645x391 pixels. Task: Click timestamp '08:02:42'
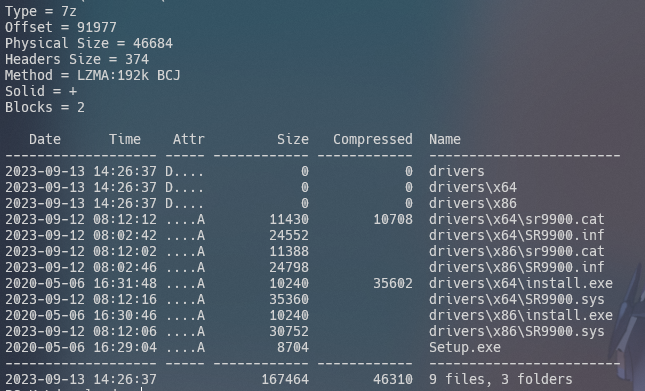point(125,236)
